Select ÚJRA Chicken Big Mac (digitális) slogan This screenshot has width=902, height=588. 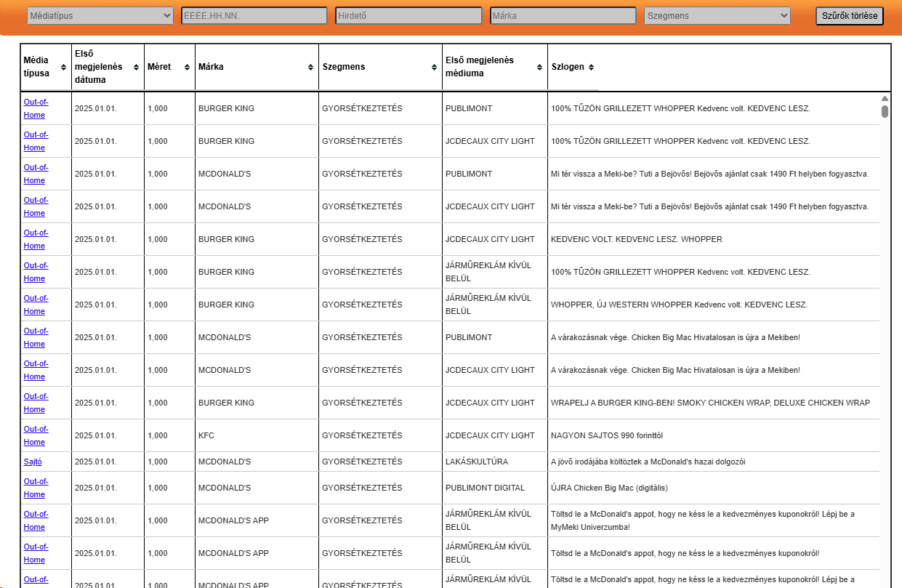(609, 488)
